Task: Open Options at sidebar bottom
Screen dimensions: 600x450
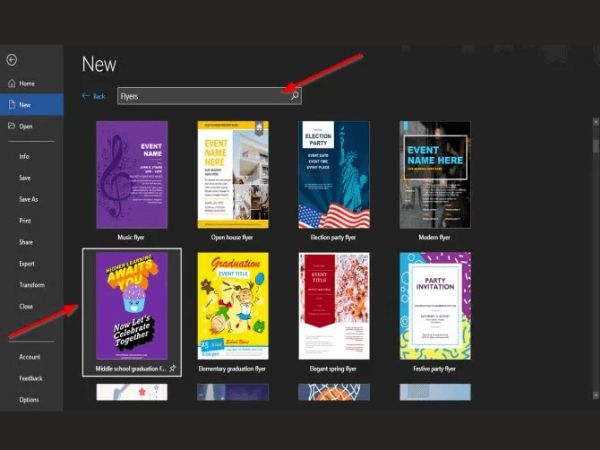Action: point(29,399)
